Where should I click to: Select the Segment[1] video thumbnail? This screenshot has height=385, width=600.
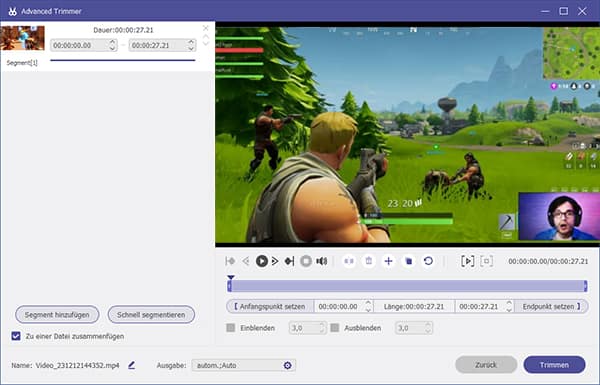(x=23, y=38)
